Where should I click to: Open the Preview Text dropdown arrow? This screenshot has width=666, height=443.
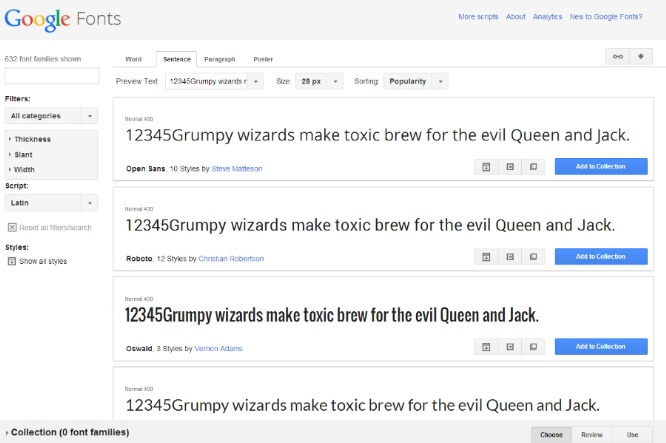[256, 82]
